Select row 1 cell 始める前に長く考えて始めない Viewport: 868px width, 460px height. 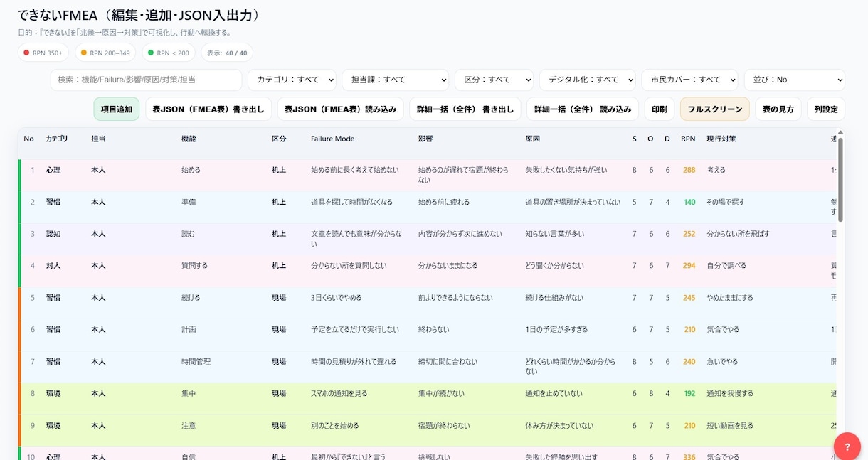[x=355, y=171]
